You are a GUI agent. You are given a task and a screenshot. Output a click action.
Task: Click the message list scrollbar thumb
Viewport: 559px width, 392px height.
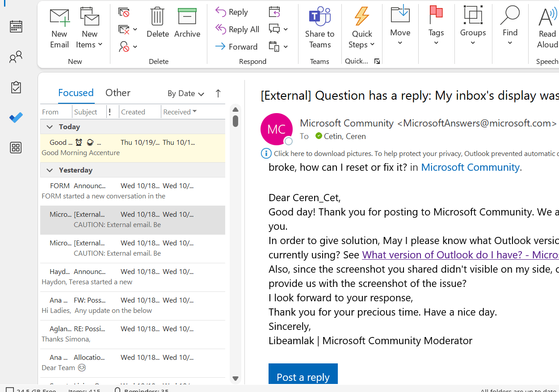pos(235,121)
